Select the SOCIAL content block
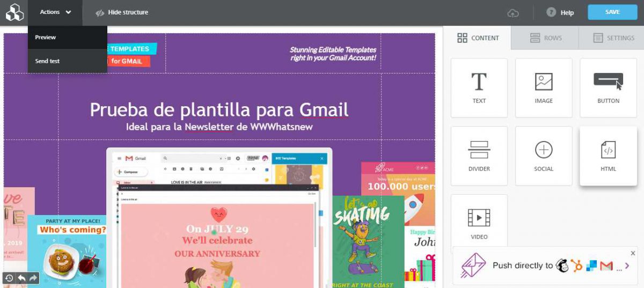 [544, 156]
